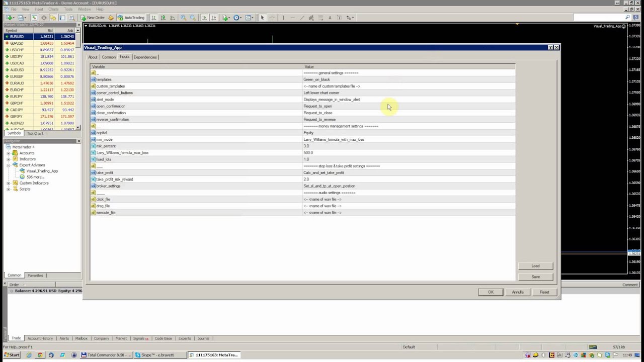644x362 pixels.
Task: Open Total Commander from the taskbar
Action: (x=106, y=355)
